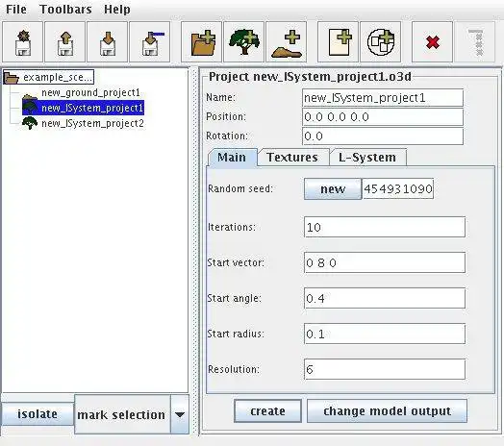Click the save-with-up-arrow toolbar icon

click(65, 42)
